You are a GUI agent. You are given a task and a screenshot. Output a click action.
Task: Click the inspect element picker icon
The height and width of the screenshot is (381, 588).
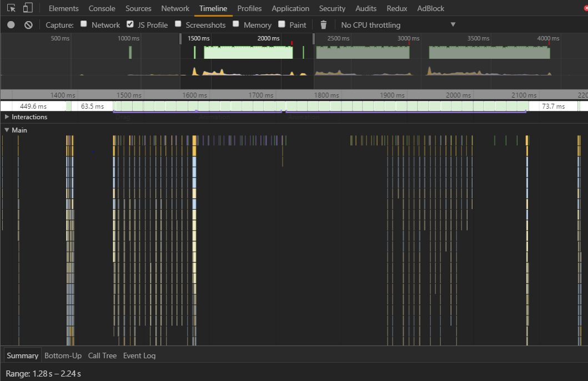point(11,8)
